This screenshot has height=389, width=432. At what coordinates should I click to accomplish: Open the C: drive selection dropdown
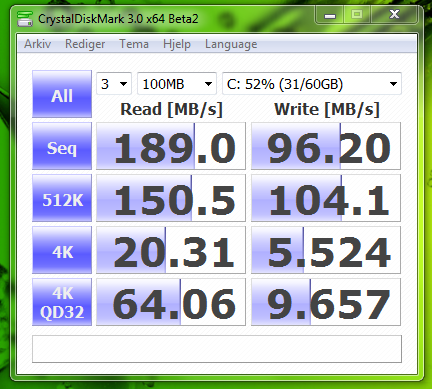pyautogui.click(x=312, y=84)
